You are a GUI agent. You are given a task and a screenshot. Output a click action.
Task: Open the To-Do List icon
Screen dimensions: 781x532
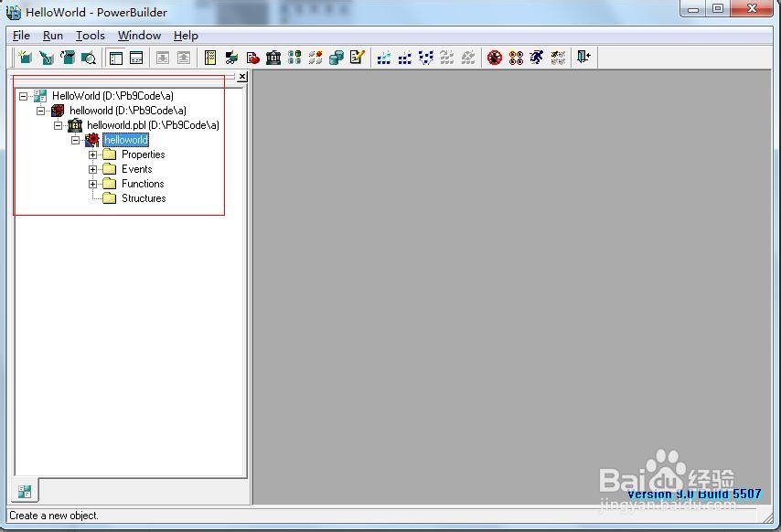(x=210, y=58)
